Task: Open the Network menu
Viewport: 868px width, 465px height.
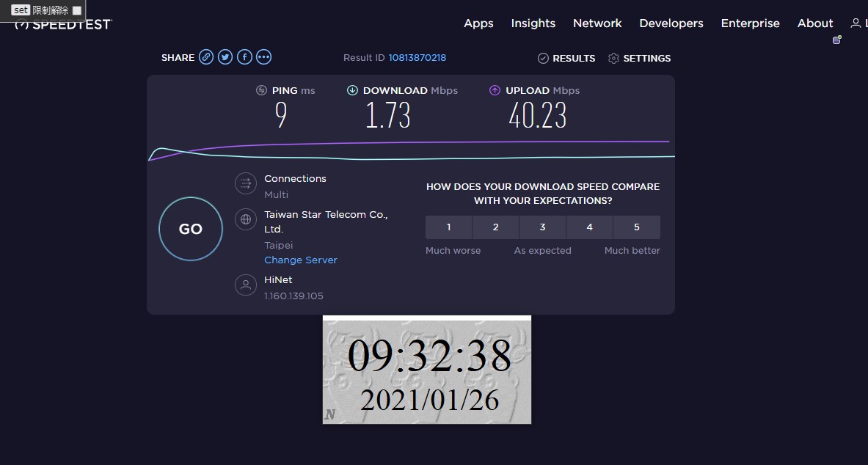Action: click(597, 23)
